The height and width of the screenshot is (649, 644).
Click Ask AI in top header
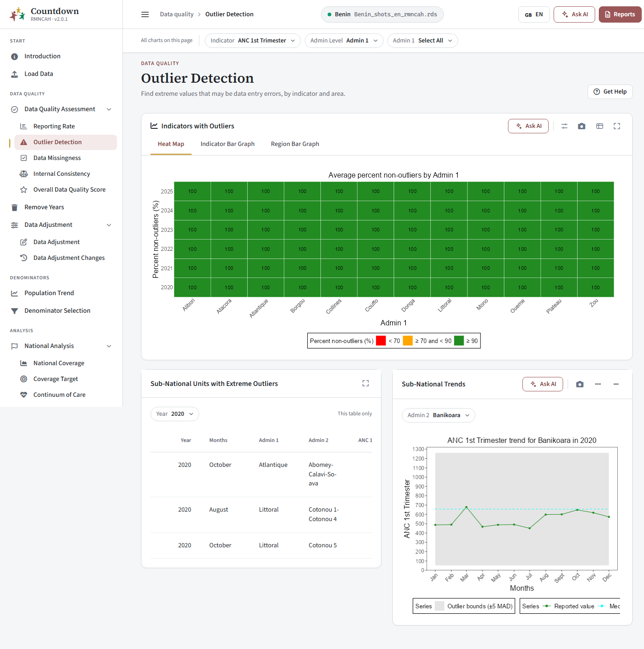(574, 14)
